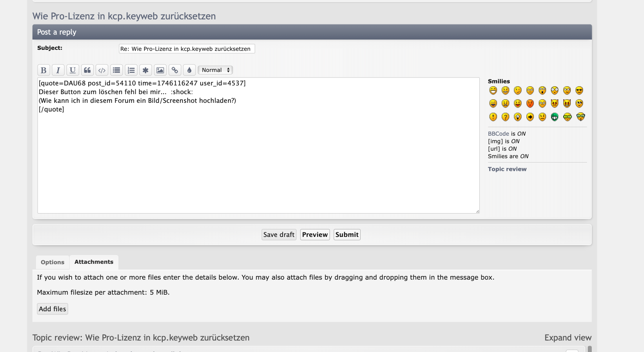
Task: Open the font colour picker
Action: (x=189, y=70)
